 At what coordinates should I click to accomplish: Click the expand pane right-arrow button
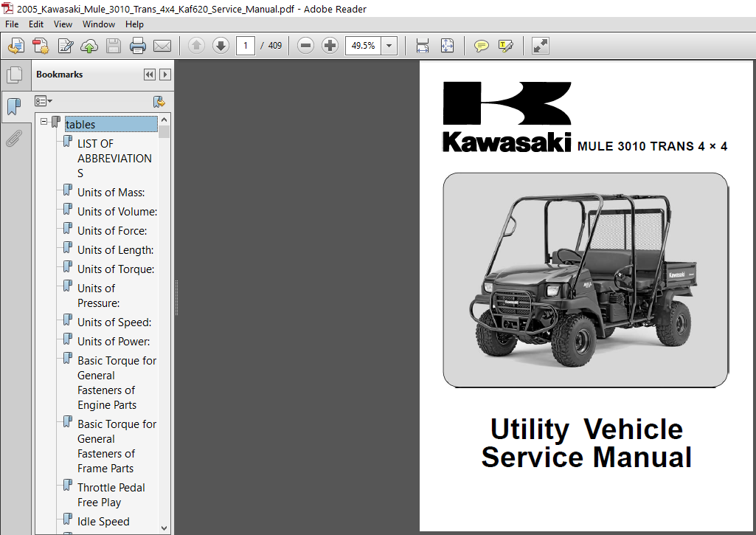165,75
